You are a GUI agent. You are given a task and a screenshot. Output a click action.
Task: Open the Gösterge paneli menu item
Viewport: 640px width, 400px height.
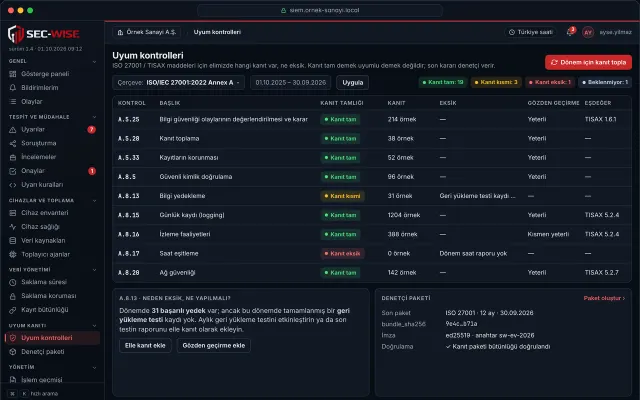click(52, 74)
